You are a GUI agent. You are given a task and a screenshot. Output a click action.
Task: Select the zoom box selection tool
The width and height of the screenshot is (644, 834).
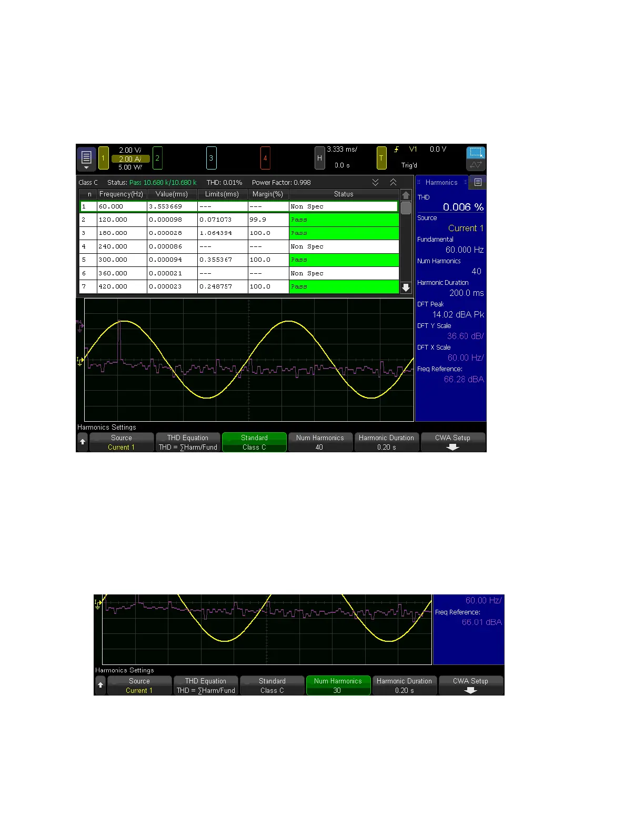pos(476,153)
